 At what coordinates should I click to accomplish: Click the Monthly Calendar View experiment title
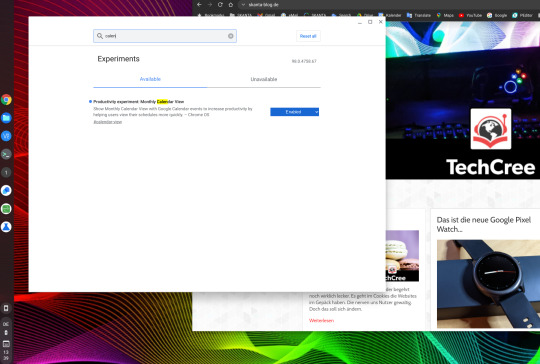(x=138, y=102)
